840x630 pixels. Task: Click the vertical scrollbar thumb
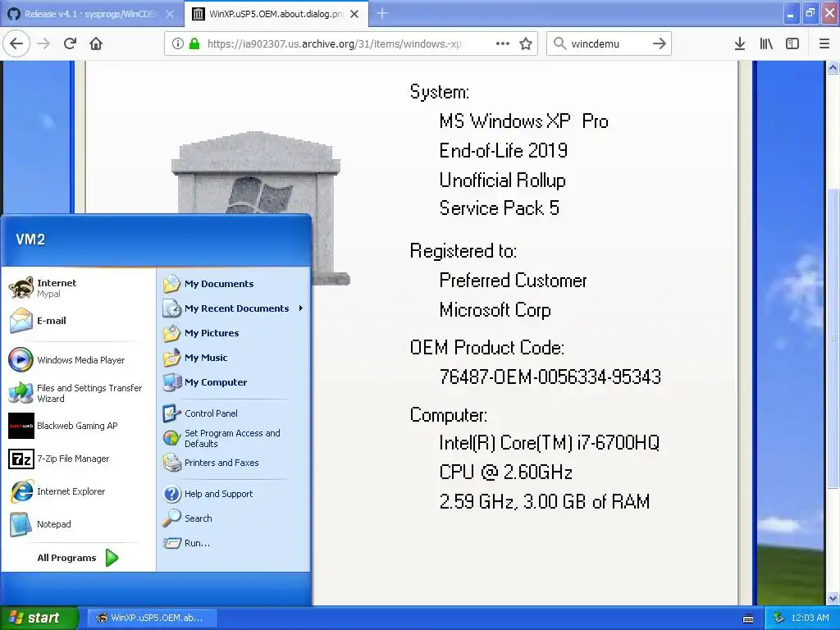coord(833,339)
